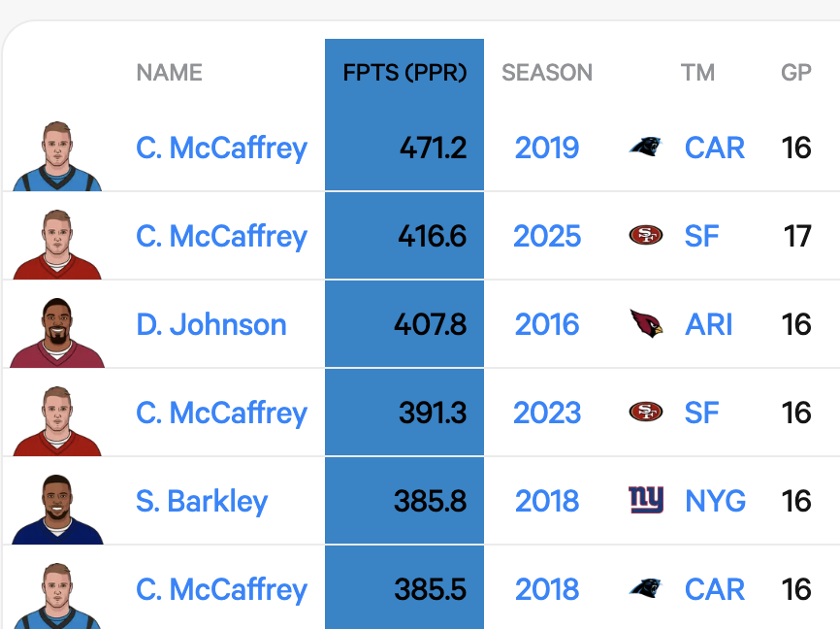Sort by the FPTS (PPR) column header
840x629 pixels.
(404, 73)
